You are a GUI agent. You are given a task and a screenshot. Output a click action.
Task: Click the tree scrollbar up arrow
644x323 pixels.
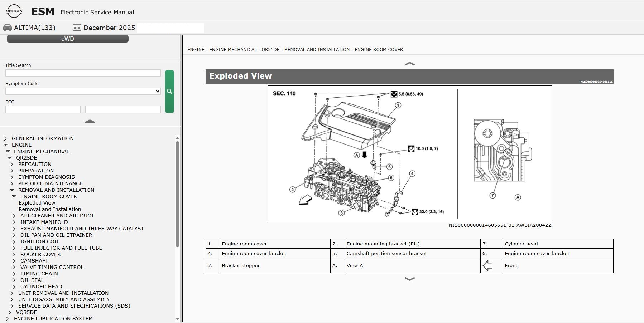tap(177, 138)
